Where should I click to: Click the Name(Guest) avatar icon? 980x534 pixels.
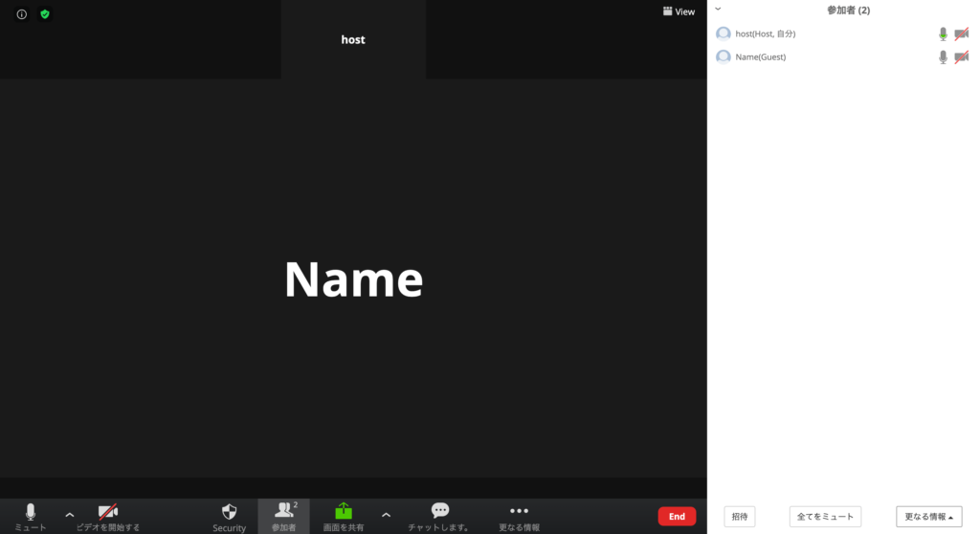coord(724,57)
